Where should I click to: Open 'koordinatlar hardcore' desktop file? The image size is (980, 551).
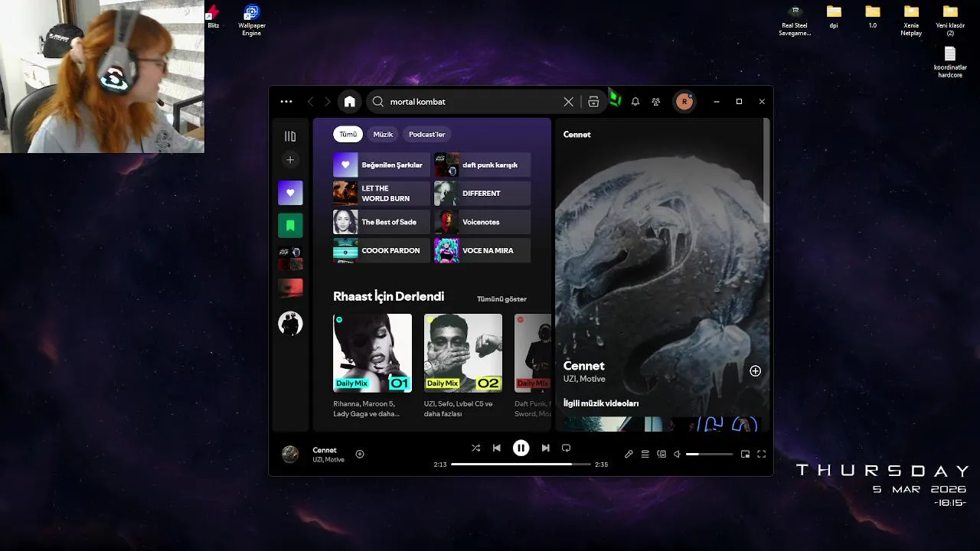[x=950, y=63]
